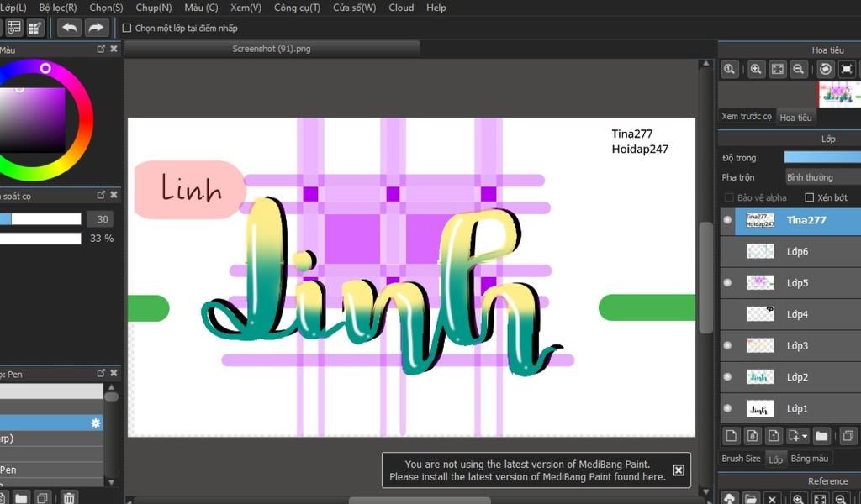Add a new color layer
Screen dimensions: 861x504
732,436
